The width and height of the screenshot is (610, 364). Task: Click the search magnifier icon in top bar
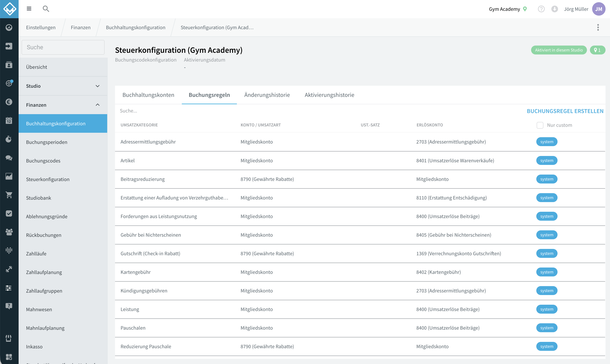pos(46,9)
